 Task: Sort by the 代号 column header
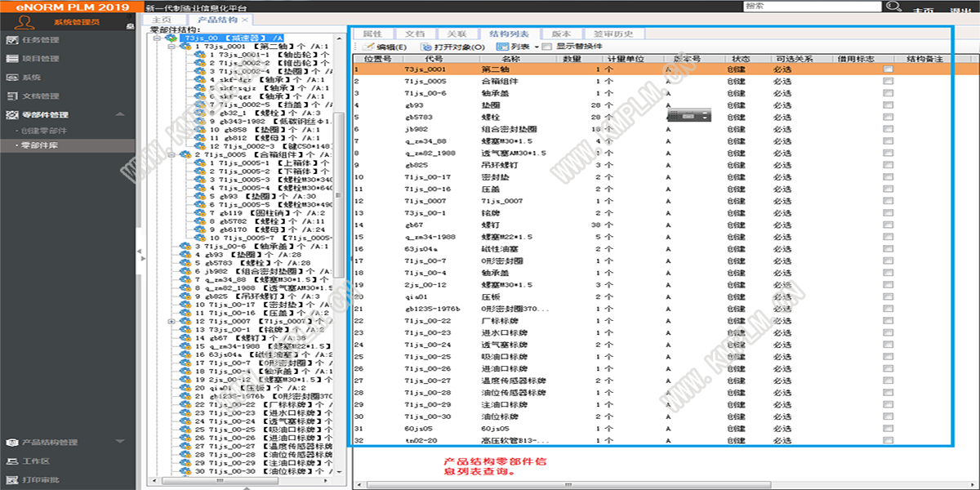434,59
